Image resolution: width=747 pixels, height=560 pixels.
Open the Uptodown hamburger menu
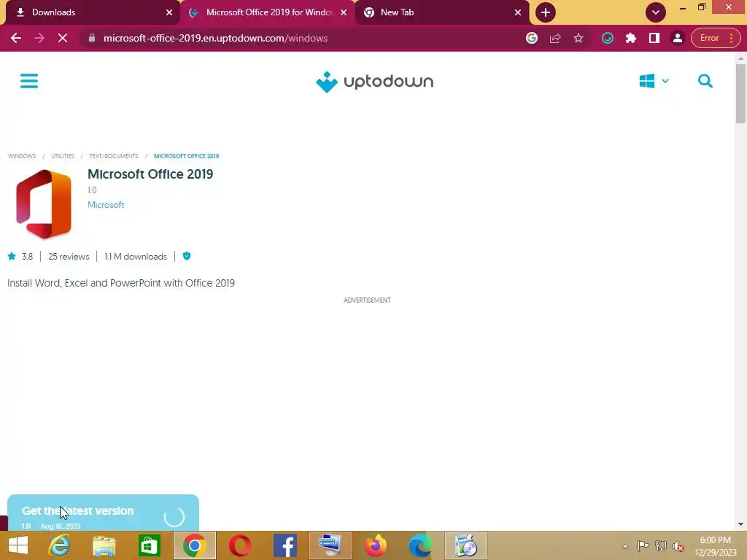point(29,81)
